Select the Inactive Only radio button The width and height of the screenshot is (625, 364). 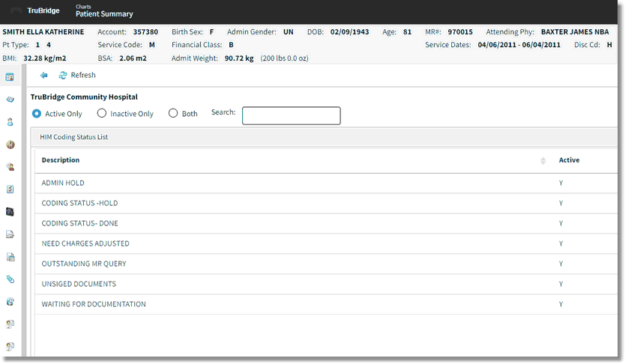coord(102,114)
